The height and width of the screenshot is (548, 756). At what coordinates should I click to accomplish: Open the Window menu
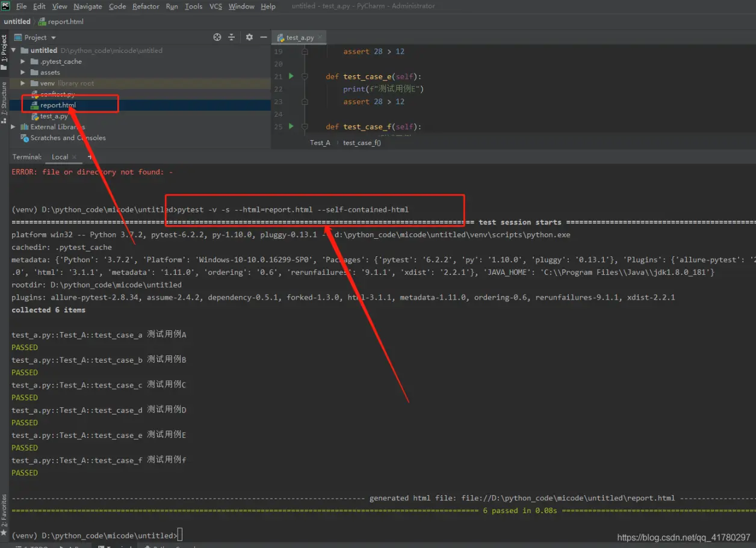(x=241, y=6)
